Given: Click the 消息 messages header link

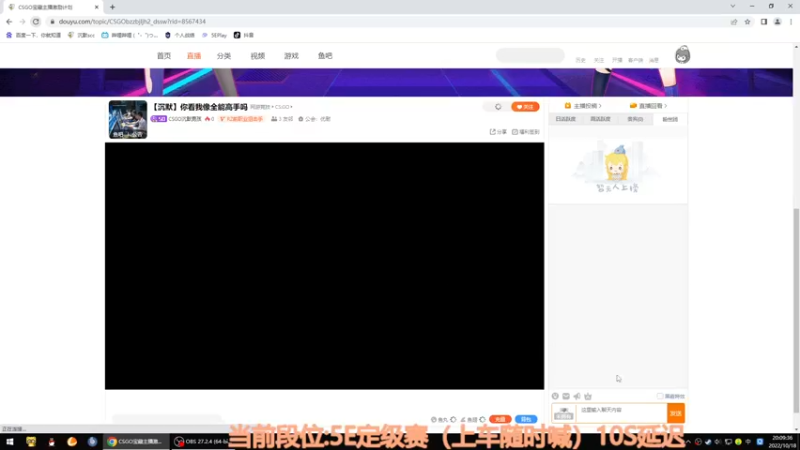Looking at the screenshot, I should pos(654,60).
